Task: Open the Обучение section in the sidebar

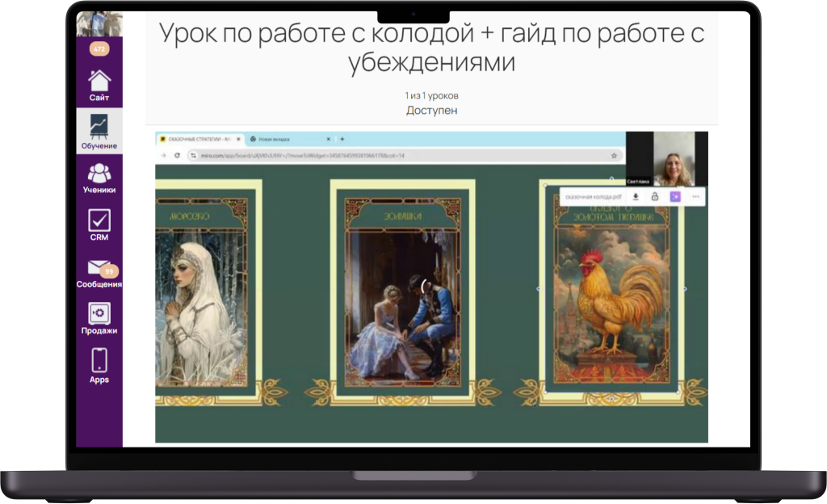Action: pyautogui.click(x=99, y=132)
